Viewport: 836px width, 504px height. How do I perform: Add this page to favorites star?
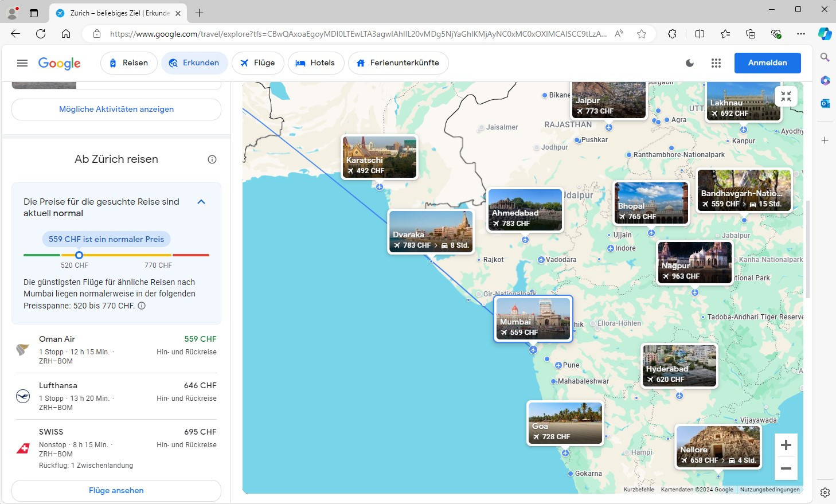642,34
